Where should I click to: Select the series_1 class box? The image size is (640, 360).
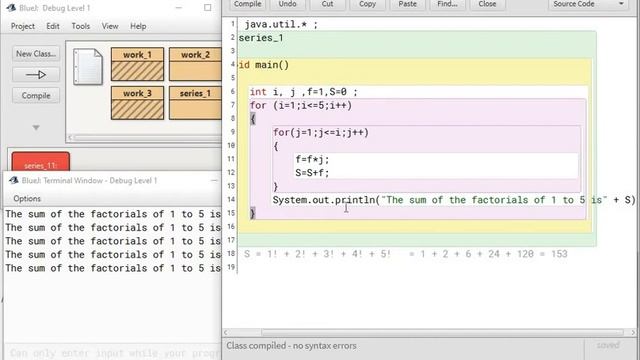coord(195,103)
